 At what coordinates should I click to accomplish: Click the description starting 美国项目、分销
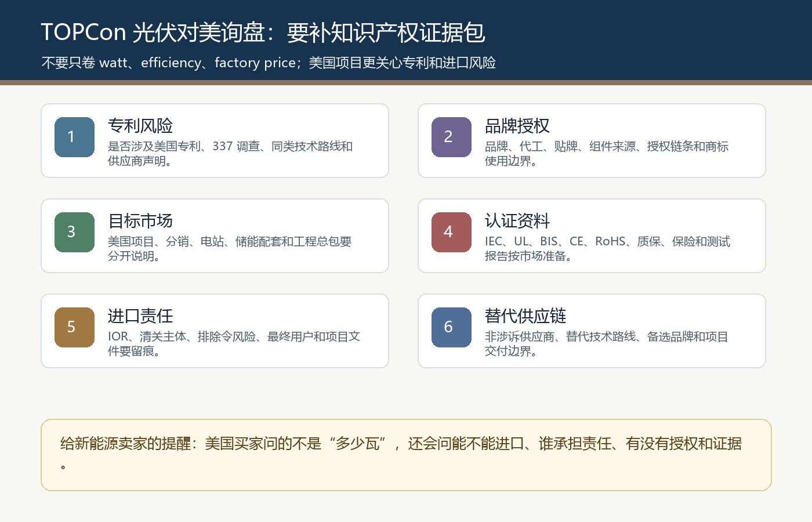pyautogui.click(x=230, y=249)
